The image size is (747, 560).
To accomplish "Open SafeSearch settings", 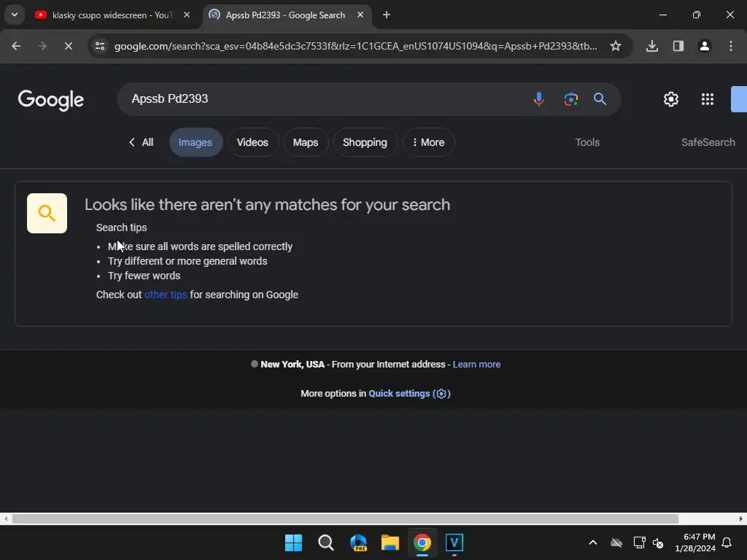I will coord(708,142).
